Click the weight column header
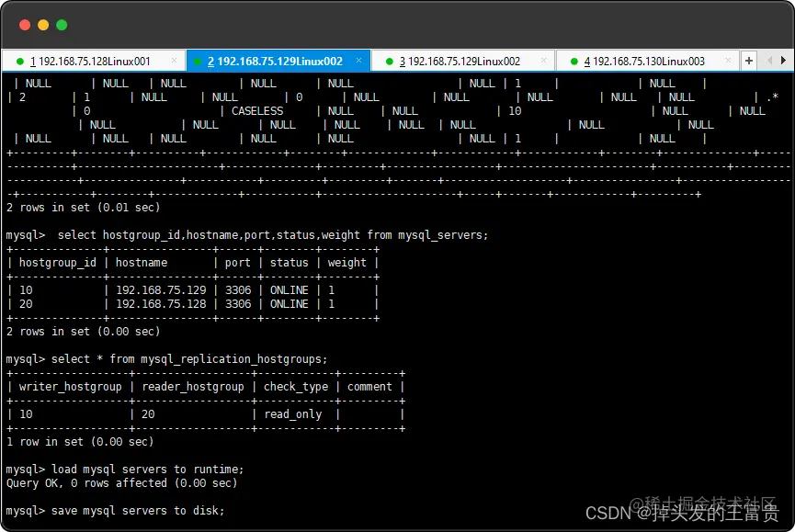 [346, 263]
